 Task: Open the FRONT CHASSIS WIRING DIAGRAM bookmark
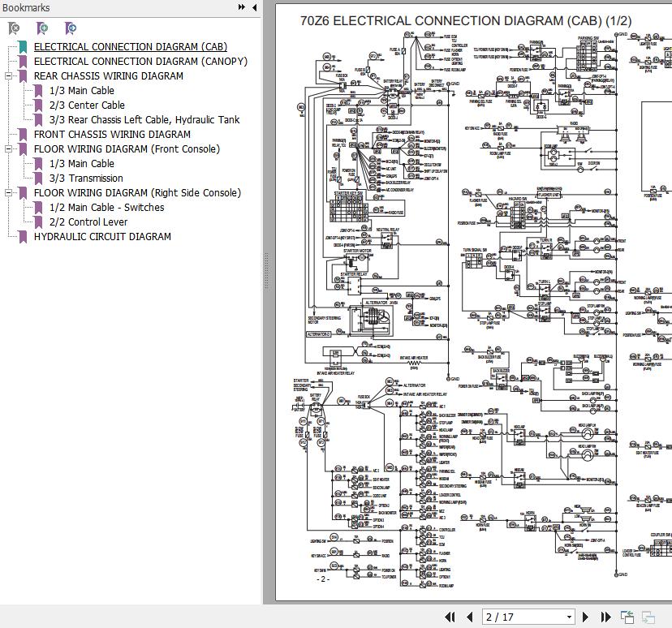coord(112,135)
